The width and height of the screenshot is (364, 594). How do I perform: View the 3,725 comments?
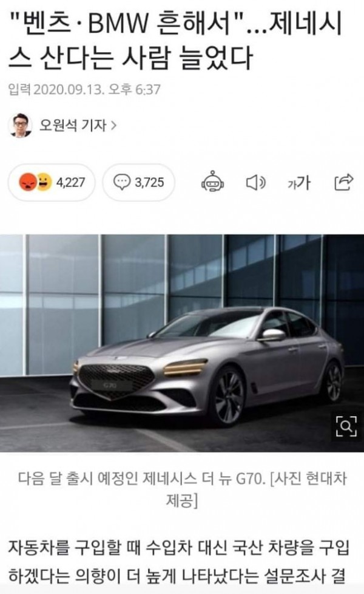coord(139,183)
